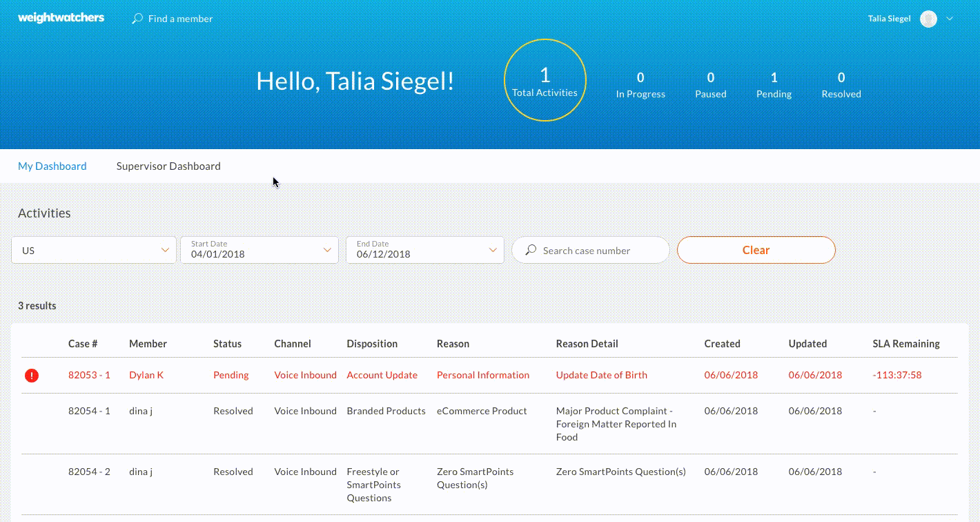
Task: Click dina j in the 82054 - 2 row
Action: coord(141,472)
